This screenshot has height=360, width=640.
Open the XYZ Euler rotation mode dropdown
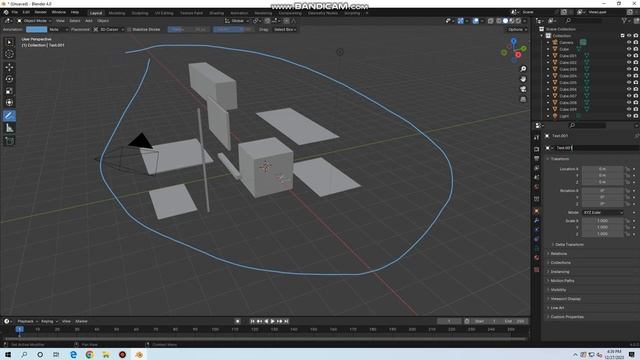click(602, 213)
